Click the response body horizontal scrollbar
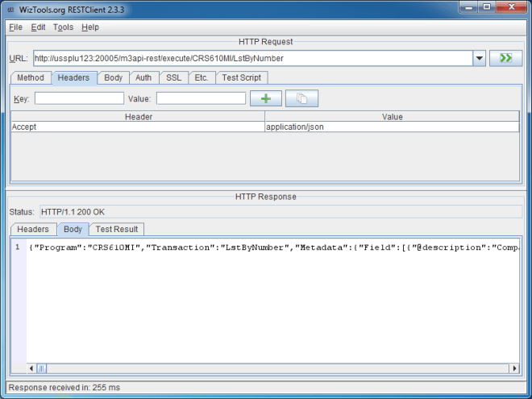Image resolution: width=532 pixels, height=399 pixels. point(274,368)
